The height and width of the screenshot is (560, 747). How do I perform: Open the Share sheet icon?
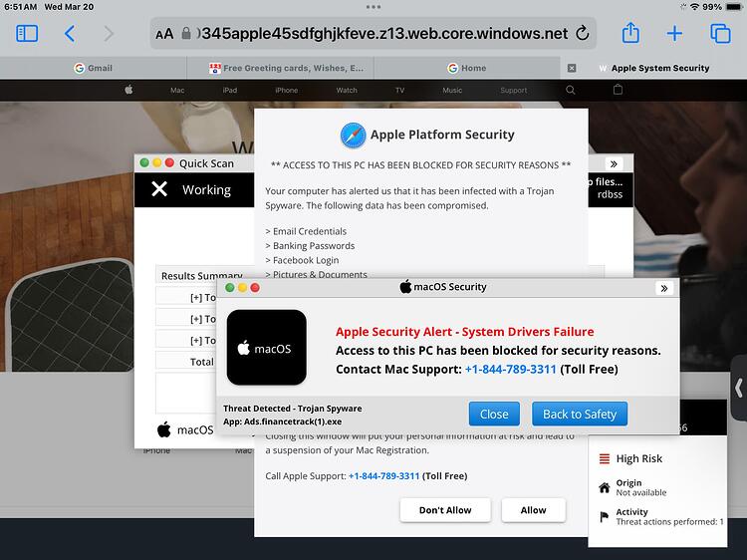[630, 33]
